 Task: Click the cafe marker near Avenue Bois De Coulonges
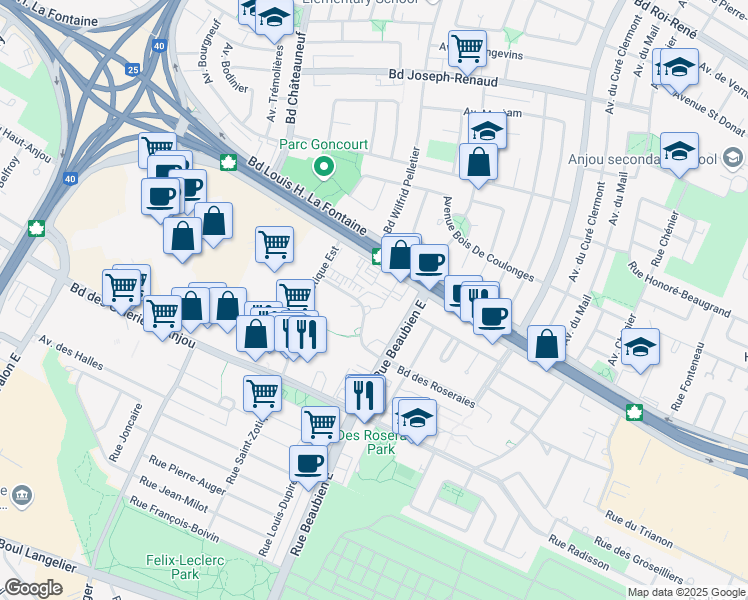pos(492,319)
